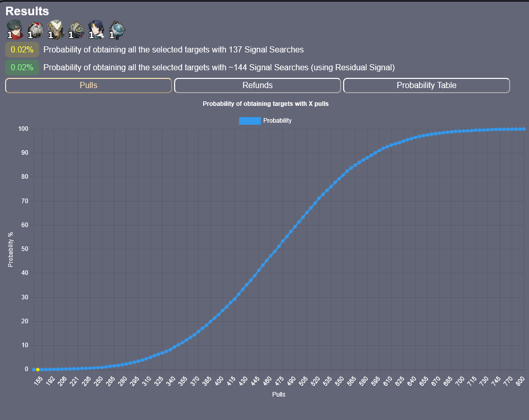Select the green-haired character with red scarf icon

pos(14,30)
